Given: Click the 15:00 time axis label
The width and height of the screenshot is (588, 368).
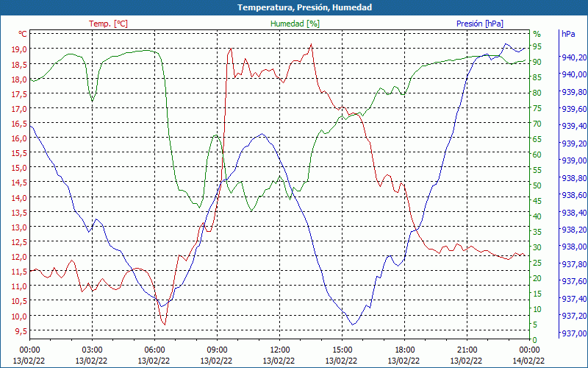Looking at the screenshot, I should tap(342, 351).
